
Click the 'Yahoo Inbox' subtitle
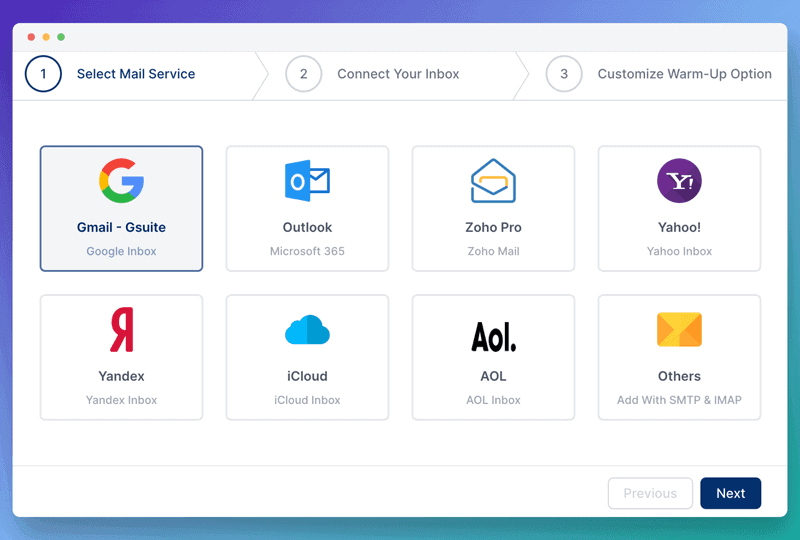679,251
